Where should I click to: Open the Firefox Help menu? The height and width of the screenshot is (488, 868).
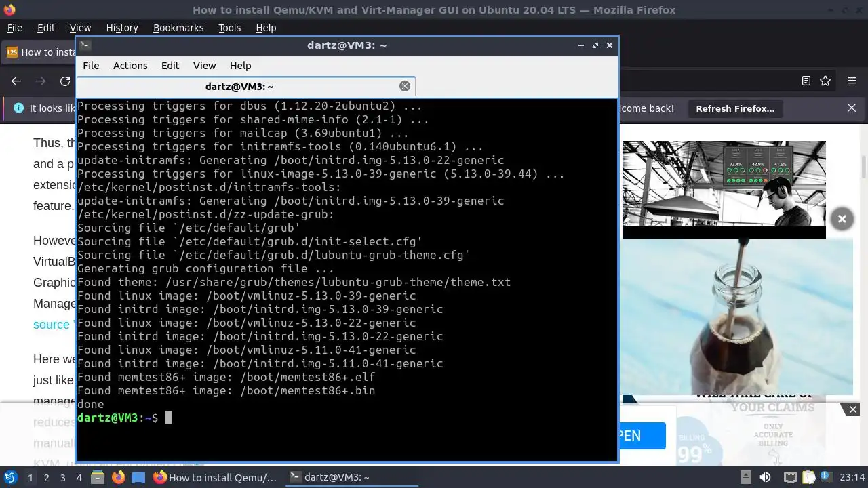[266, 28]
